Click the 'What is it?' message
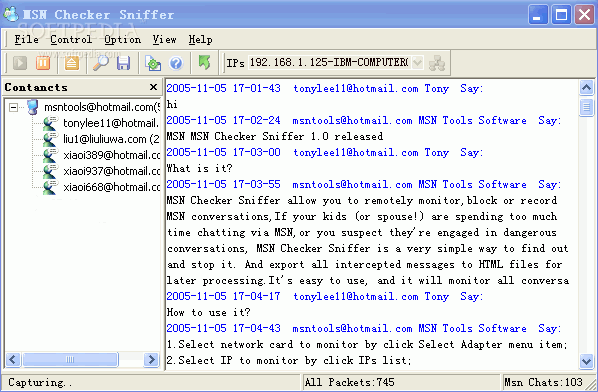 199,169
